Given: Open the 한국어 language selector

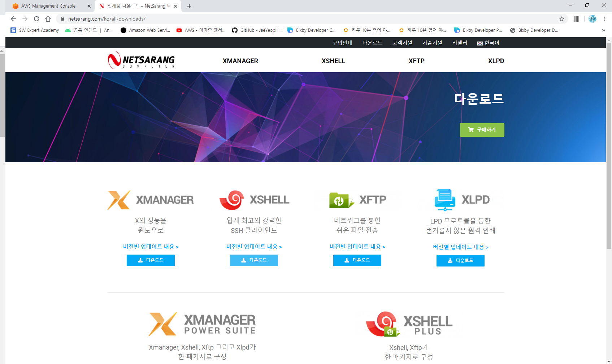Looking at the screenshot, I should (x=488, y=43).
